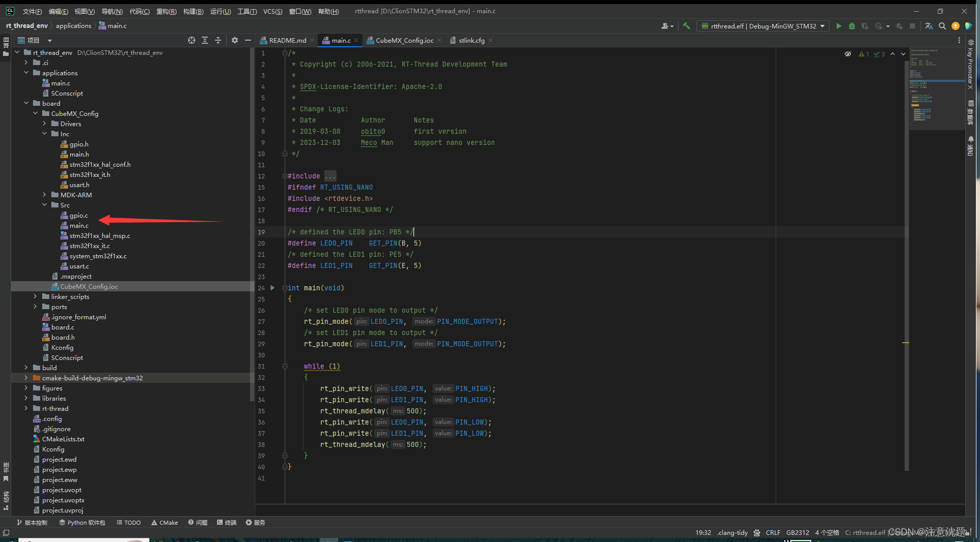
Task: Open the 版本控制 tool window
Action: [32, 522]
